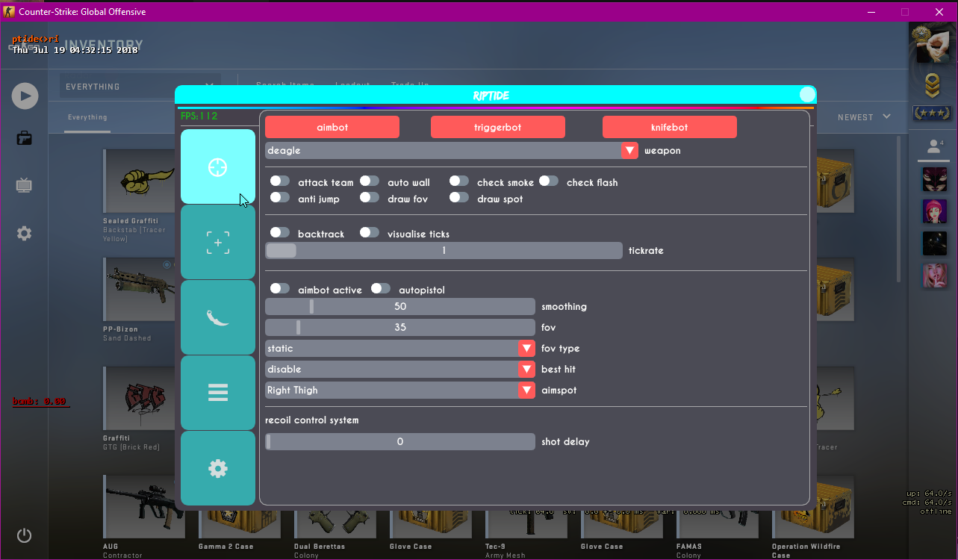This screenshot has width=958, height=560.
Task: Open the fov type dropdown showing static
Action: (x=400, y=348)
